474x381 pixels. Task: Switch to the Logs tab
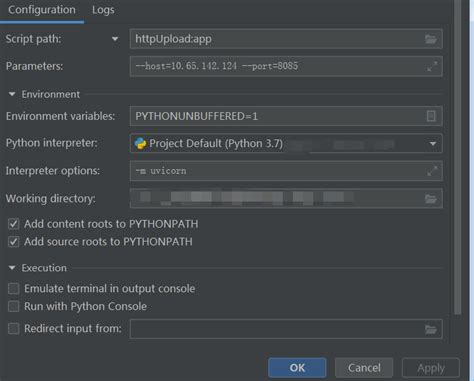point(103,10)
